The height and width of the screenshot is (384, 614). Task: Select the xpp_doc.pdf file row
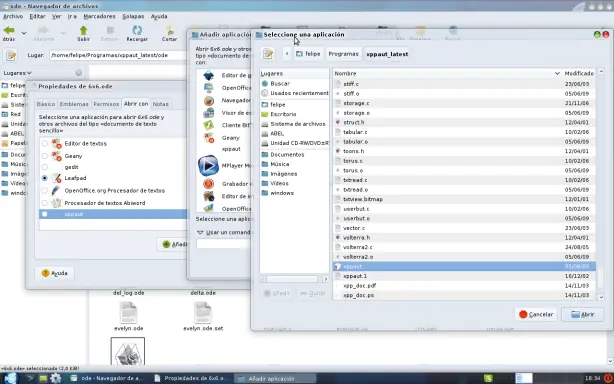tap(464, 286)
